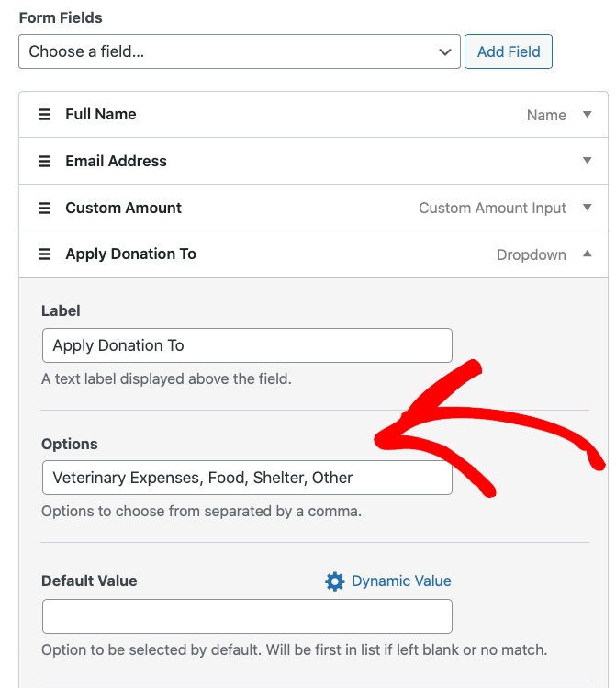Click the drag handle icon for Custom Amount
616x688 pixels.
click(44, 209)
